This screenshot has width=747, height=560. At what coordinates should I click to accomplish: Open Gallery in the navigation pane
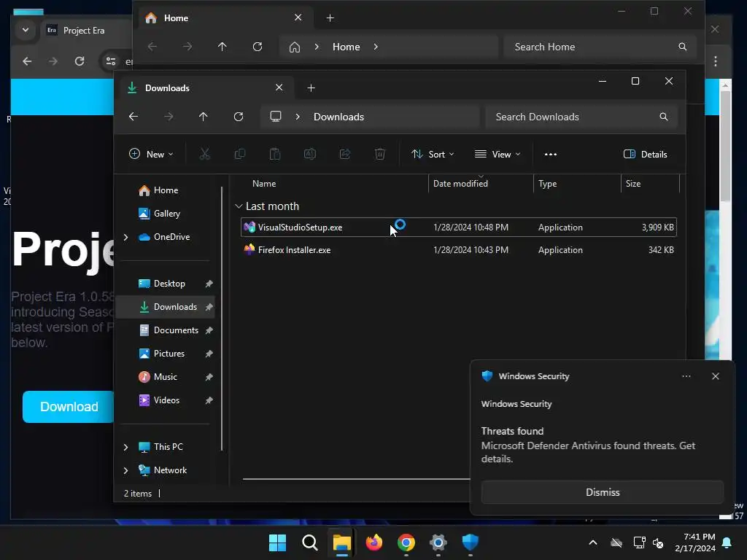pos(166,214)
